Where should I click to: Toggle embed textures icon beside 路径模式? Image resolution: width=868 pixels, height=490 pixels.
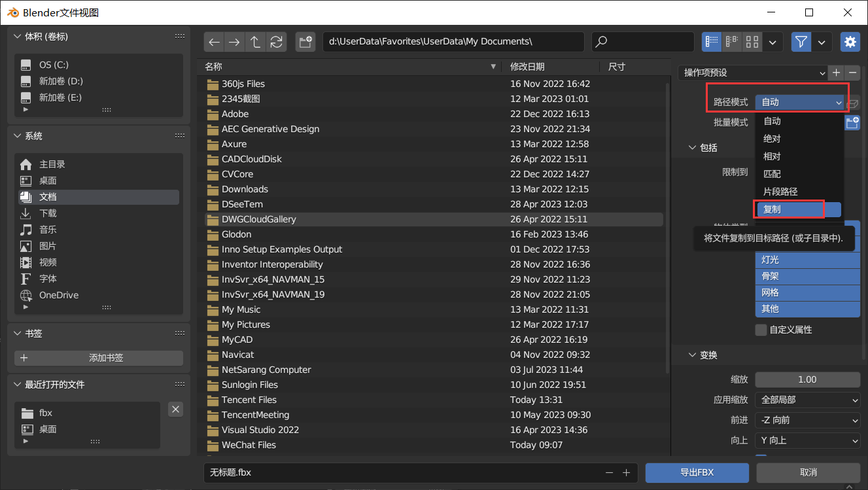click(x=853, y=103)
